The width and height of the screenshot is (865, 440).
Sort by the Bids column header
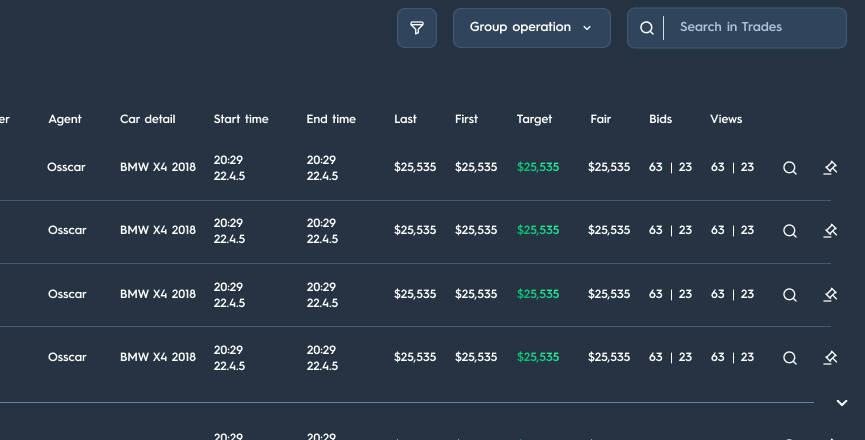[660, 119]
